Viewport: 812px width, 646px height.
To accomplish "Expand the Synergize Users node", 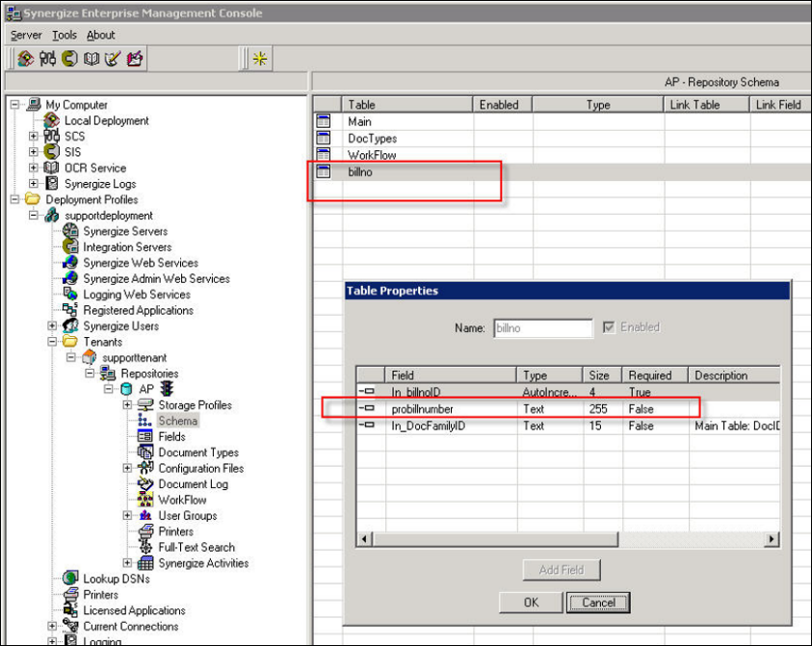I will point(52,325).
